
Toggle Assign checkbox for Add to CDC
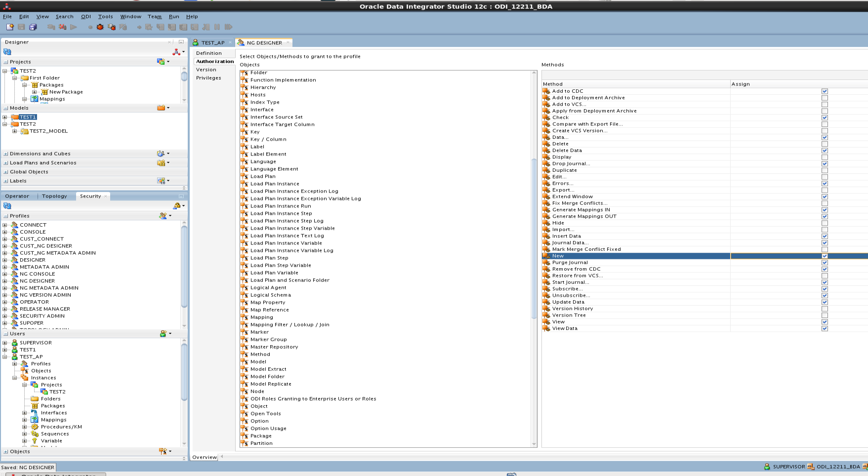[x=825, y=91]
